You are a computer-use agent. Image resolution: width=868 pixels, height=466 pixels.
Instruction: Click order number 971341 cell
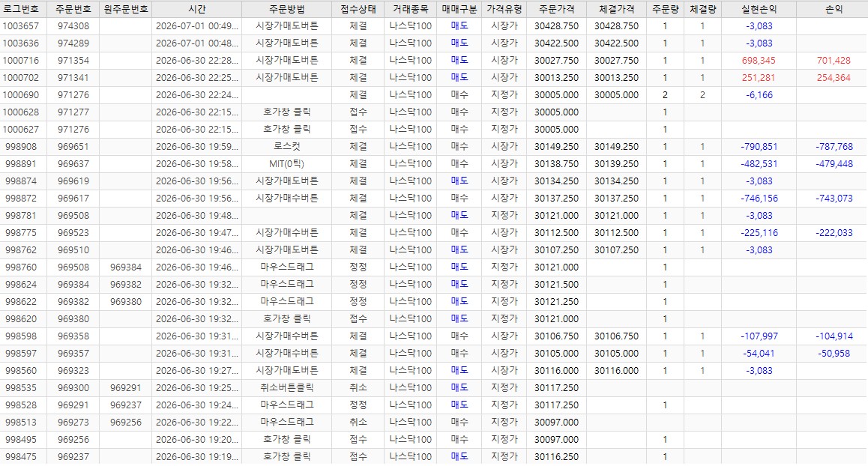point(73,77)
